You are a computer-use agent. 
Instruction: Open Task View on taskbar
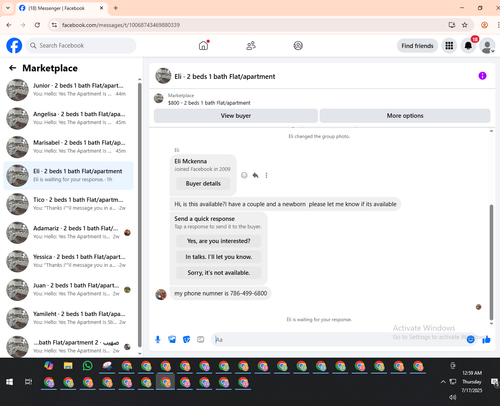click(28, 382)
